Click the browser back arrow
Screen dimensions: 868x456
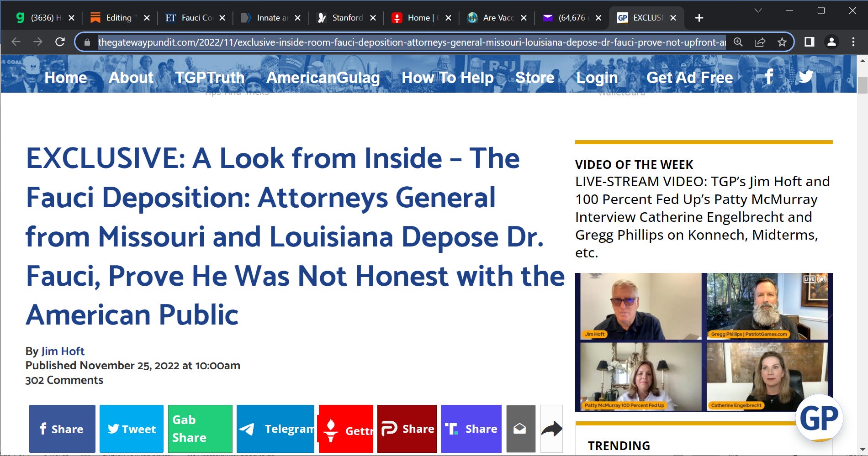coord(16,42)
